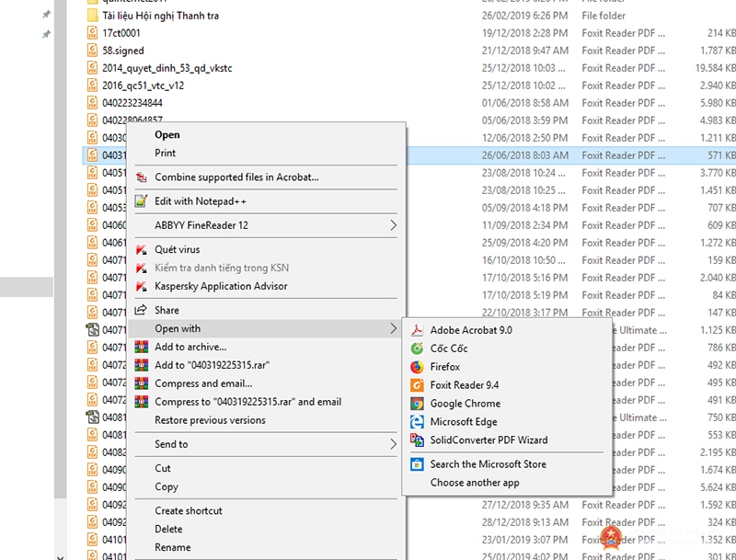The width and height of the screenshot is (736, 560).
Task: Click PDF icon of 040223234844
Action: (93, 103)
